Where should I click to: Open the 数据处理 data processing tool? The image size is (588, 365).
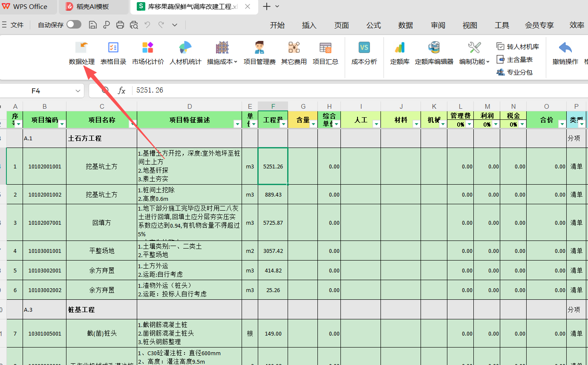pyautogui.click(x=82, y=53)
